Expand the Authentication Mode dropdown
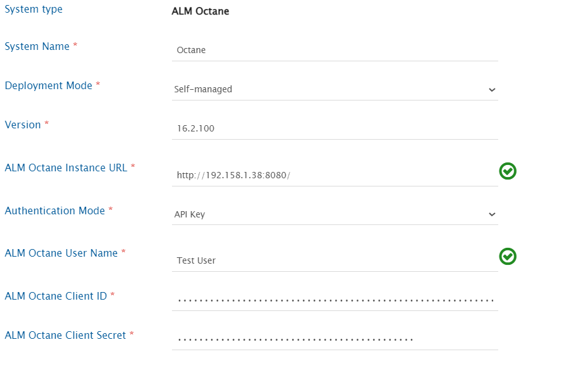Image resolution: width=588 pixels, height=366 pixels. coord(334,214)
